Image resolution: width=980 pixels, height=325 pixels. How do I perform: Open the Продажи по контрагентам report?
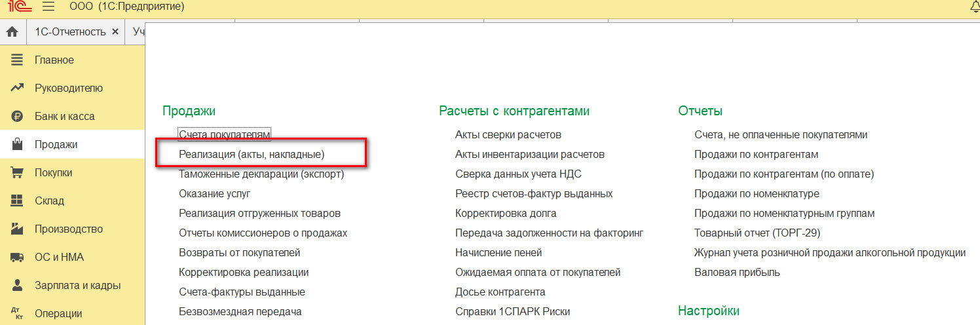[756, 154]
